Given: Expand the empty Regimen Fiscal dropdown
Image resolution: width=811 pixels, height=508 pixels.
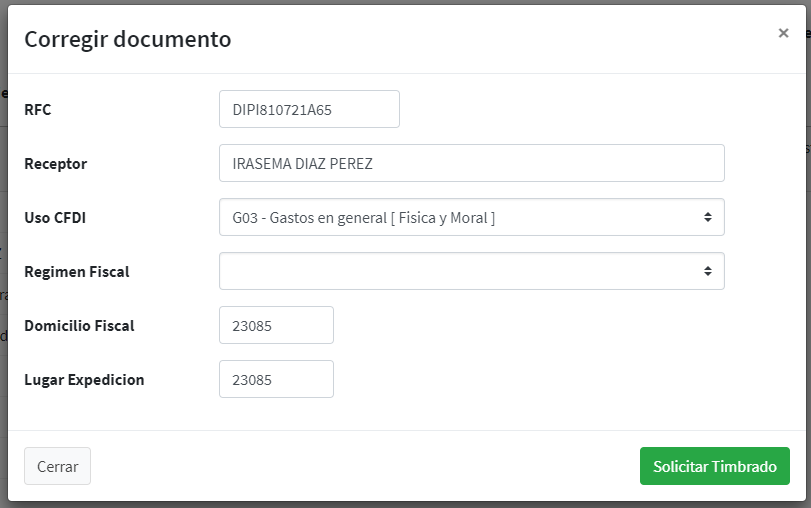Looking at the screenshot, I should pos(471,271).
